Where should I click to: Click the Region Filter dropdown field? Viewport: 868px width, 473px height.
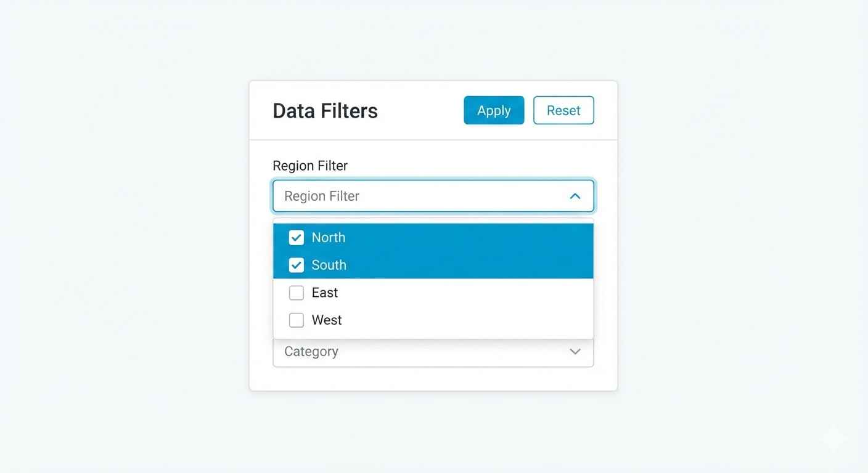click(419, 196)
